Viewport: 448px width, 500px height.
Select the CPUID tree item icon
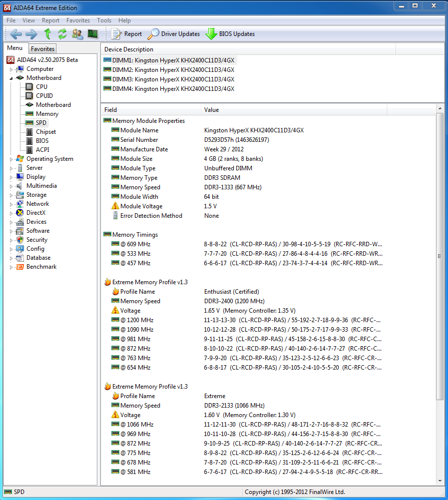pos(29,96)
